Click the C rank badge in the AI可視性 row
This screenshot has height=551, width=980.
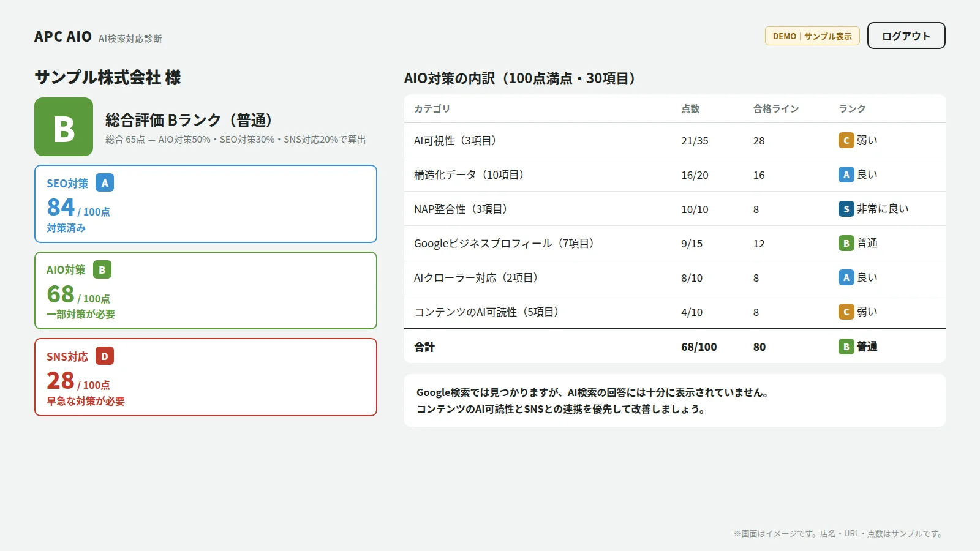(846, 140)
